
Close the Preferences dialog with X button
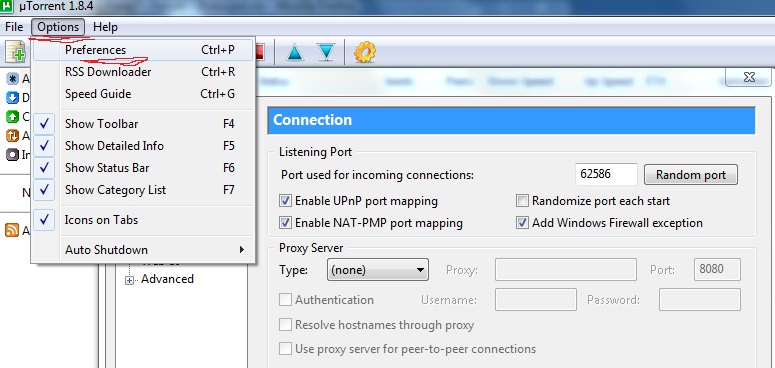[x=748, y=77]
